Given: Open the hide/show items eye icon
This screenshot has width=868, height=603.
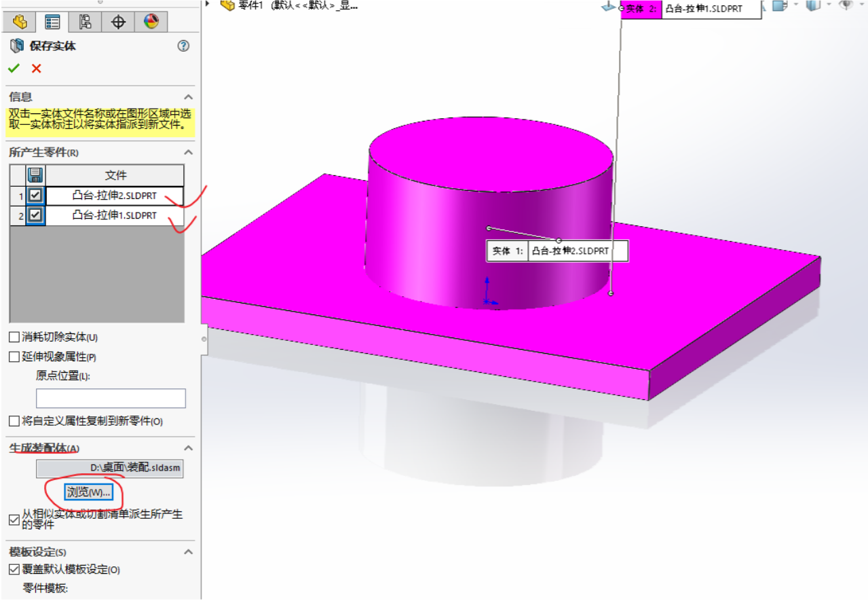Looking at the screenshot, I should click(x=846, y=5).
